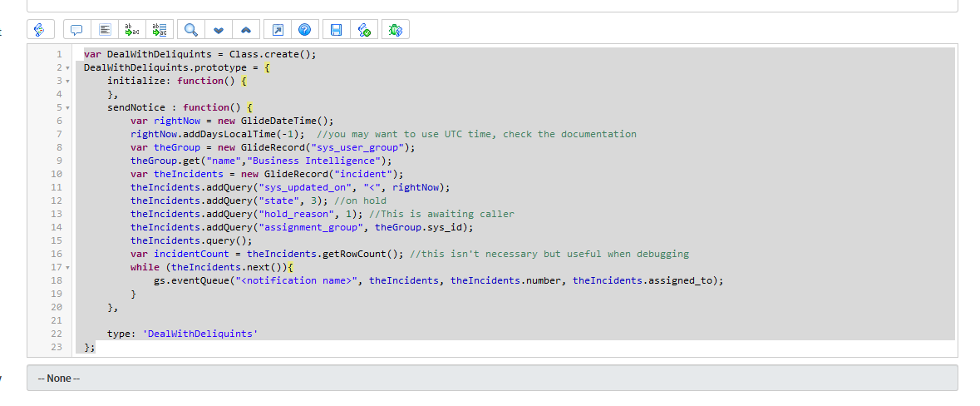The width and height of the screenshot is (980, 406).
Task: Open the '-- None --' dropdown field
Action: pyautogui.click(x=492, y=378)
